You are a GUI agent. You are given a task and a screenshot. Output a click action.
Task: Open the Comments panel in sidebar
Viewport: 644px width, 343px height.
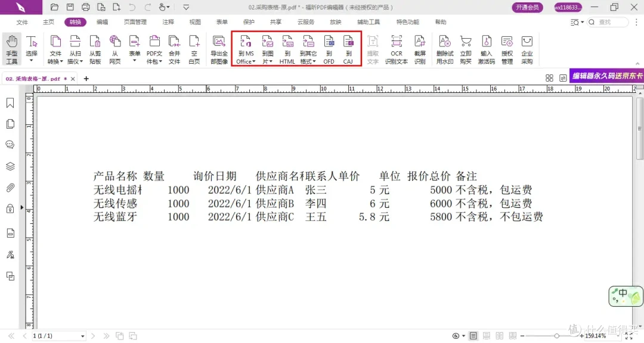(x=10, y=145)
